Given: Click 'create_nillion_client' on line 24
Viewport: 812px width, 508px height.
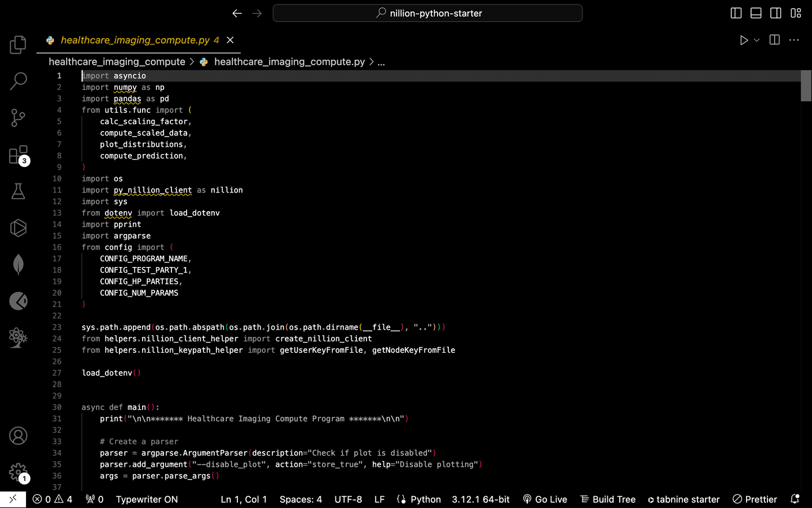Looking at the screenshot, I should 324,339.
